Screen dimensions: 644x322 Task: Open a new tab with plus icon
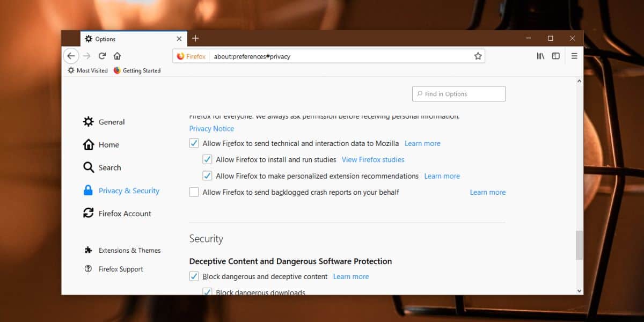[x=195, y=38]
